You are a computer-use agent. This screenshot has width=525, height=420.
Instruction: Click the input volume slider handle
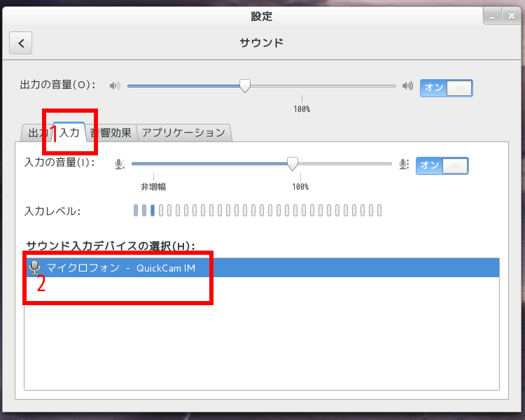(x=293, y=163)
